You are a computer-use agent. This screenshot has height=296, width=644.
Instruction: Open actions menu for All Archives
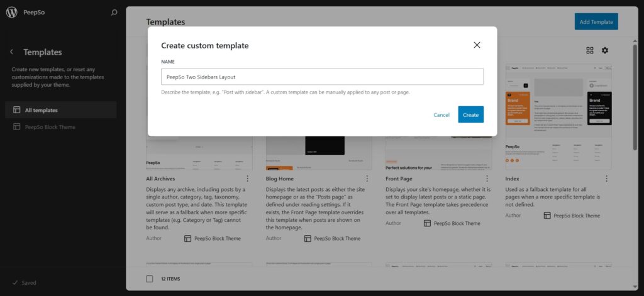click(x=247, y=178)
